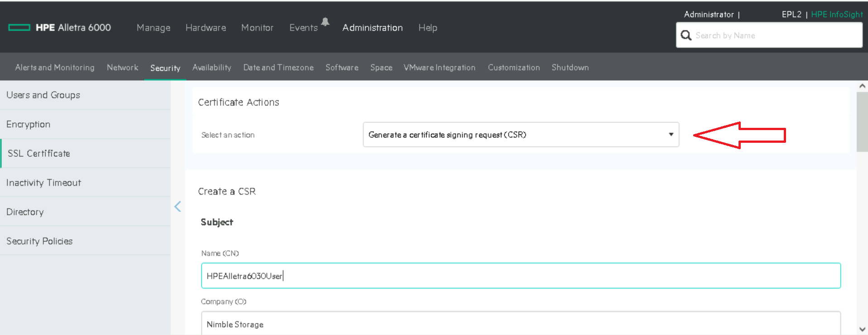Open Directory settings
The width and height of the screenshot is (868, 335).
click(x=85, y=212)
